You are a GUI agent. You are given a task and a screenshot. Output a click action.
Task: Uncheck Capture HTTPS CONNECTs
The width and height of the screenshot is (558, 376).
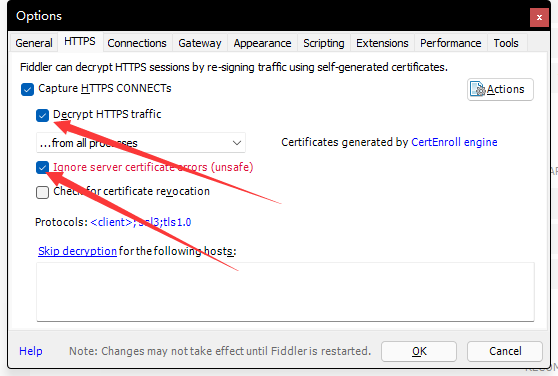click(27, 89)
